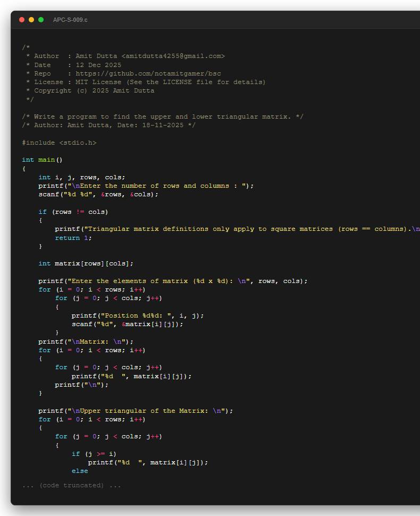Click the printf 'Enter the elements of matrix' line

(173, 281)
